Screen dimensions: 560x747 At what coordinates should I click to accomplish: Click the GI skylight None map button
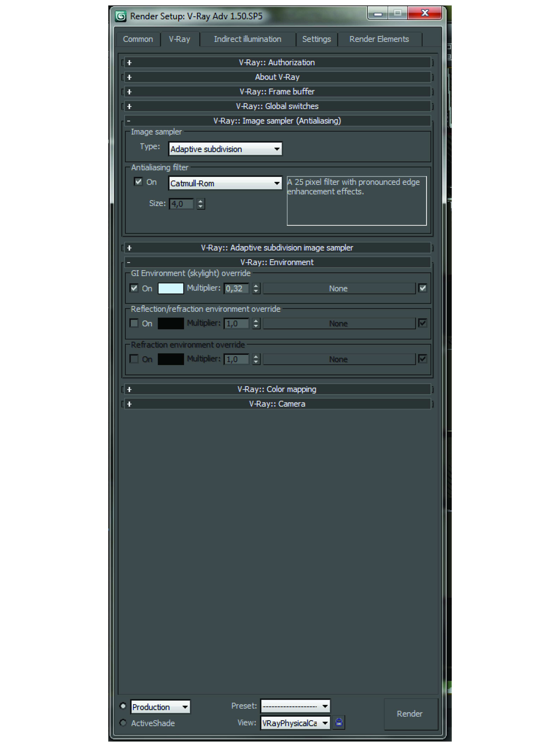(339, 288)
